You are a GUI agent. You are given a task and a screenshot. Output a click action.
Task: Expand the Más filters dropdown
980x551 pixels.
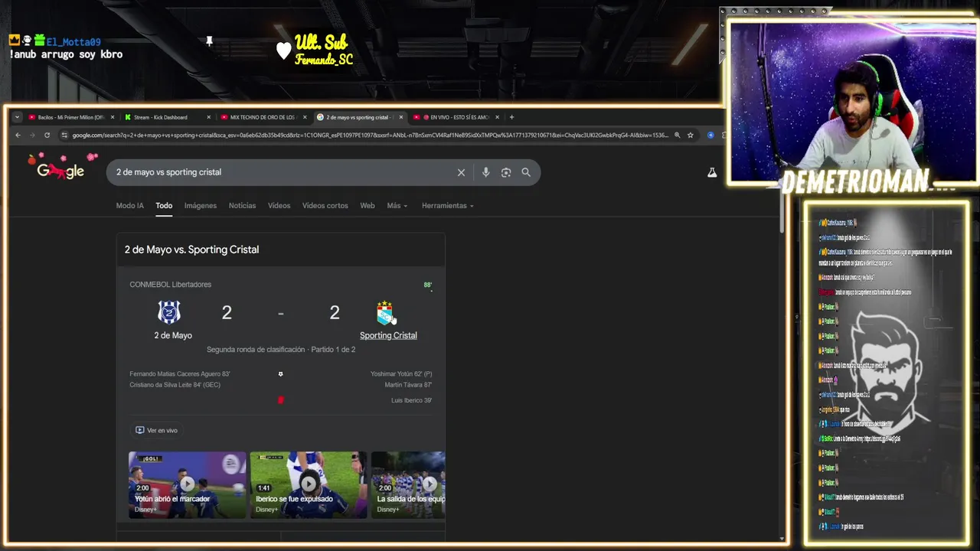tap(397, 206)
